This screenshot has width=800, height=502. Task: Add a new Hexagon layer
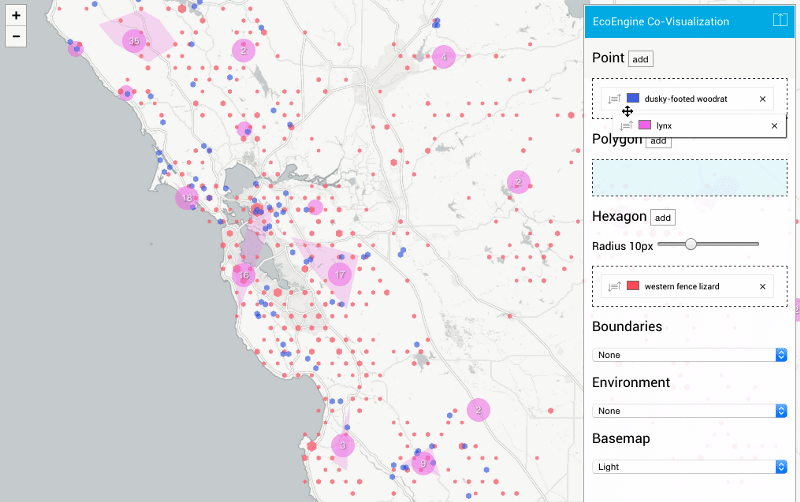[x=663, y=217]
